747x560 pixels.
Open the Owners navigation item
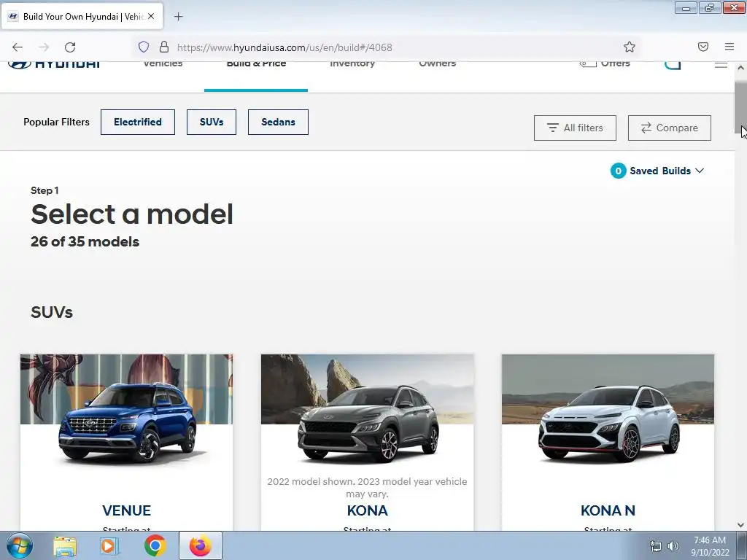[x=438, y=64]
